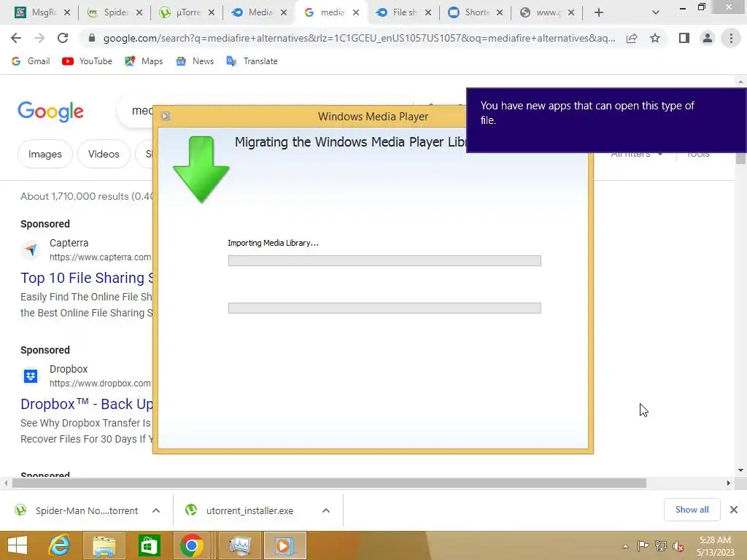Click the Capterra site icon
Image resolution: width=747 pixels, height=560 pixels.
click(x=31, y=249)
